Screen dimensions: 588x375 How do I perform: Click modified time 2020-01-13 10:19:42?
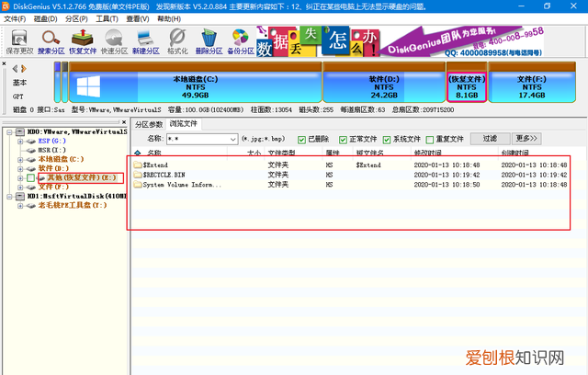(447, 175)
